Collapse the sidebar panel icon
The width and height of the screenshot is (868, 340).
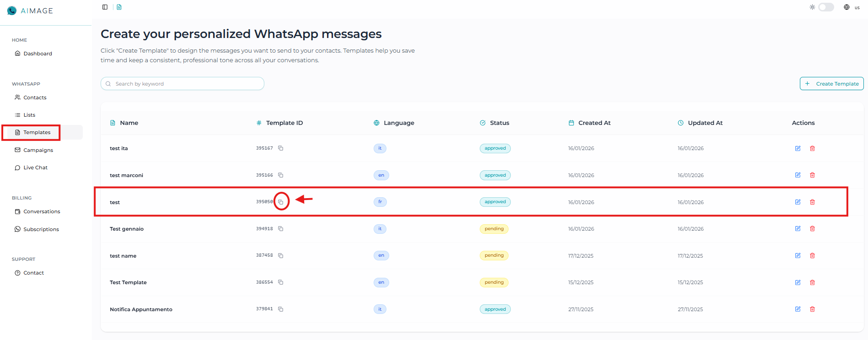click(105, 7)
